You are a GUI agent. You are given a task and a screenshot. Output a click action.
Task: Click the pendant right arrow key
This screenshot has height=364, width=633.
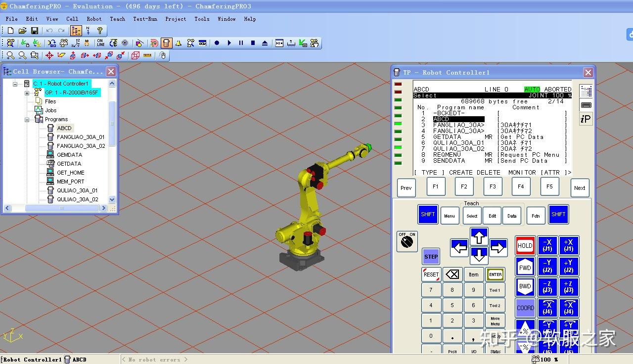coord(498,247)
